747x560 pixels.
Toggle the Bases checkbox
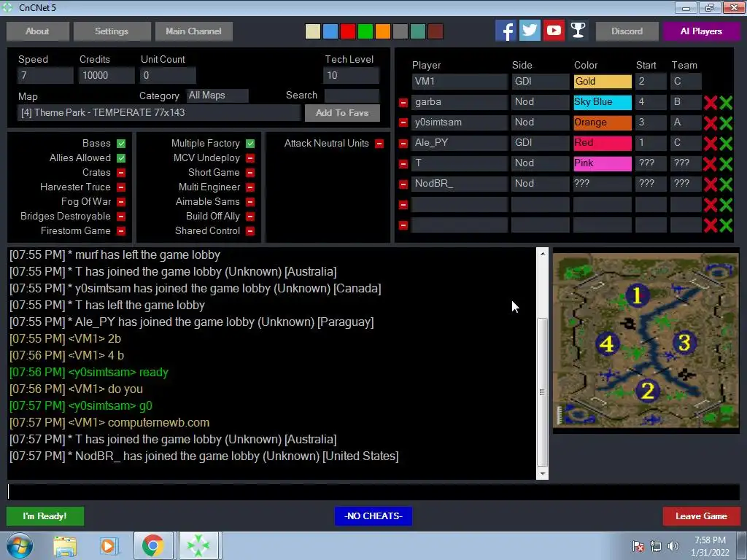point(121,144)
